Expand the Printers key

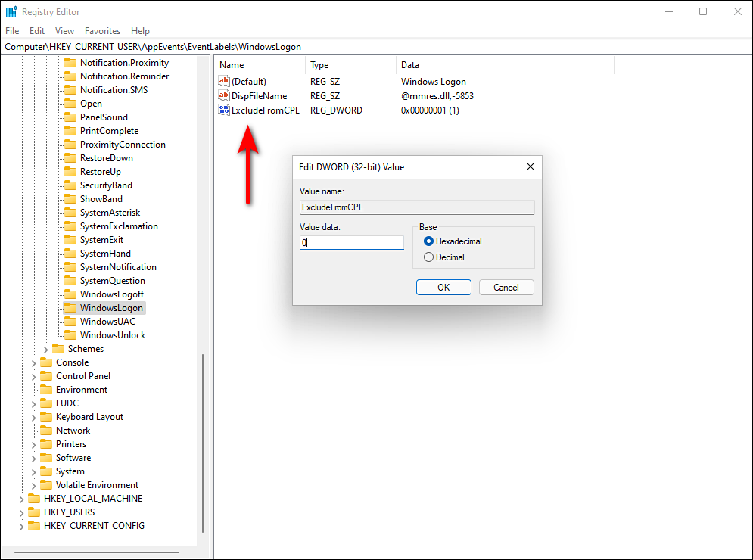point(33,445)
